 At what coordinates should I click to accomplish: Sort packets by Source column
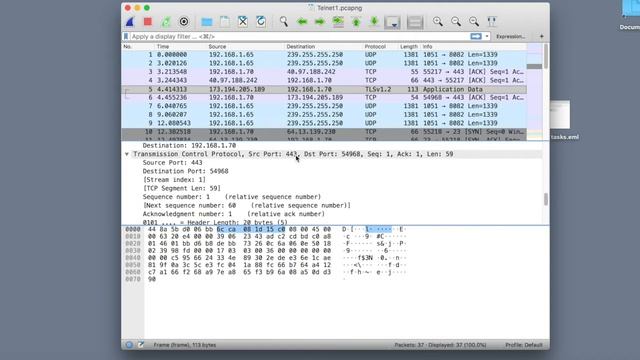[246, 47]
